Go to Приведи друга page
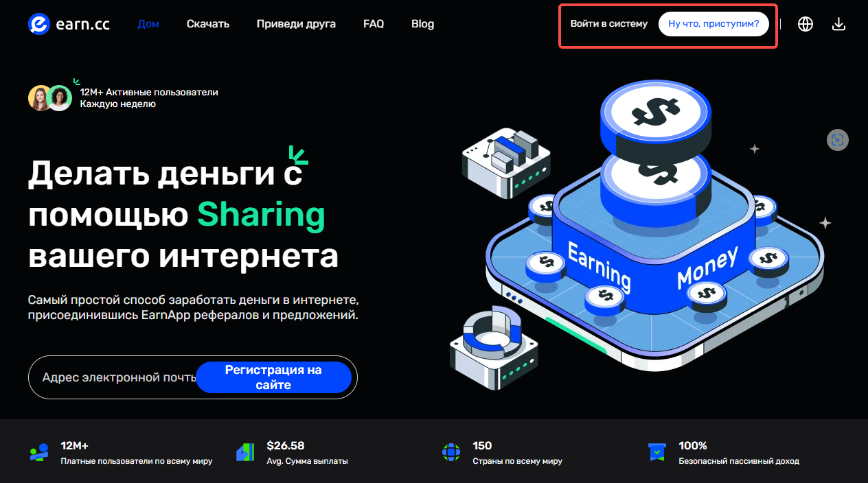Image resolution: width=868 pixels, height=483 pixels. pos(296,24)
